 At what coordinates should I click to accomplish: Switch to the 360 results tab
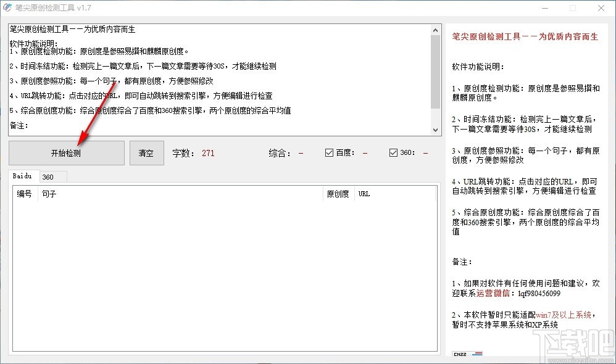coord(52,177)
